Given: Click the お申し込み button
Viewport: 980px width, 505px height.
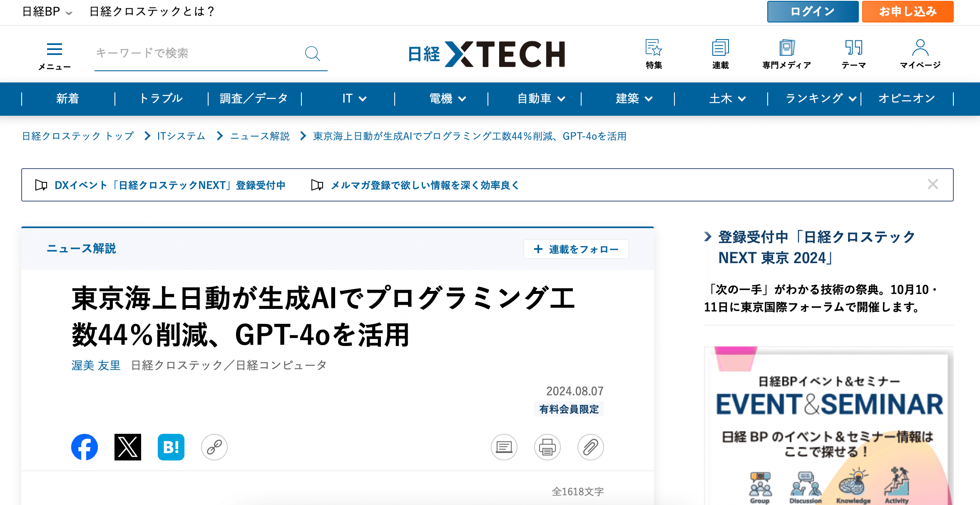Looking at the screenshot, I should pos(908,11).
